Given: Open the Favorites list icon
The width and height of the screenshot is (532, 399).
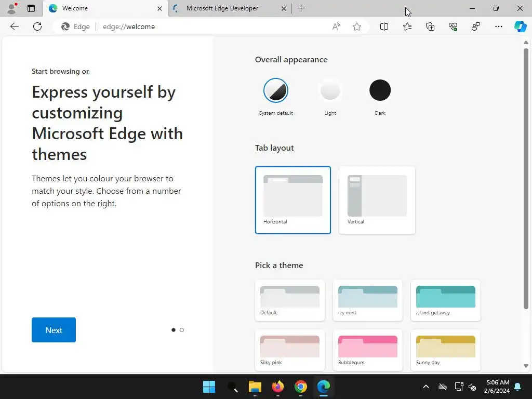Looking at the screenshot, I should tap(407, 26).
